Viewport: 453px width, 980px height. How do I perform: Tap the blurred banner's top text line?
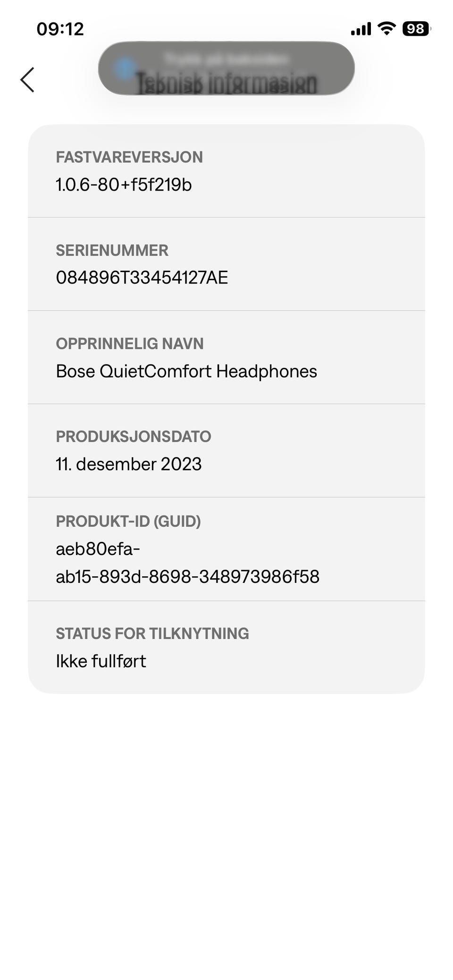coord(226,58)
